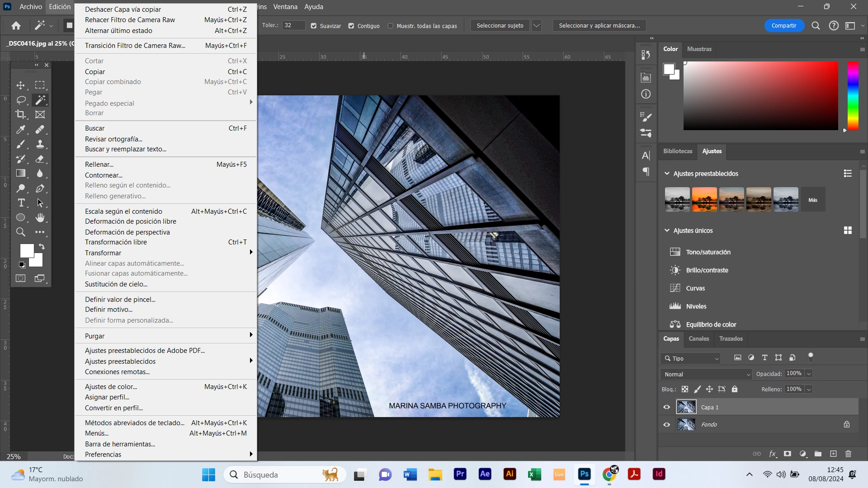This screenshot has height=488, width=868.
Task: Select the Horizontal Type tool
Action: [x=21, y=203]
